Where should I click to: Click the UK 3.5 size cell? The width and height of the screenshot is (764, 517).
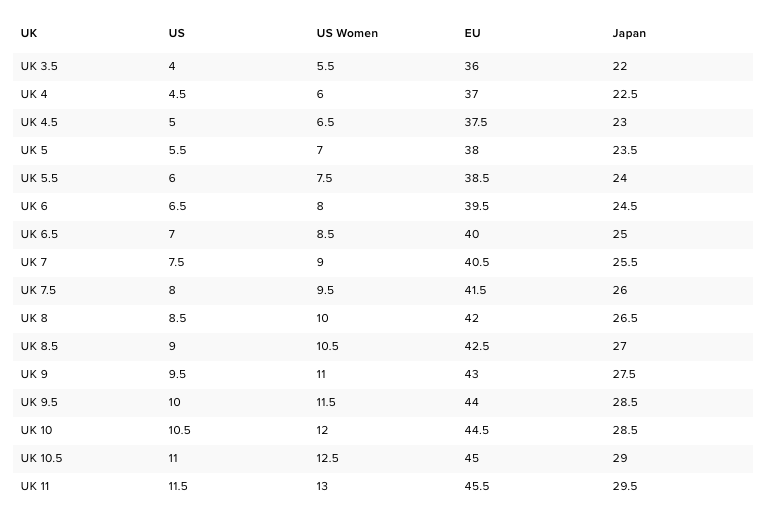39,66
